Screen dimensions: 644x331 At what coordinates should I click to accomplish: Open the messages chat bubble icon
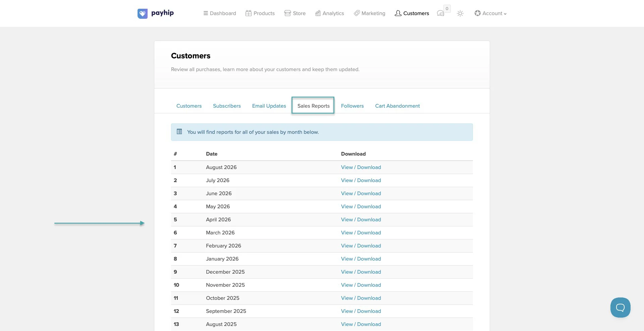(x=441, y=13)
